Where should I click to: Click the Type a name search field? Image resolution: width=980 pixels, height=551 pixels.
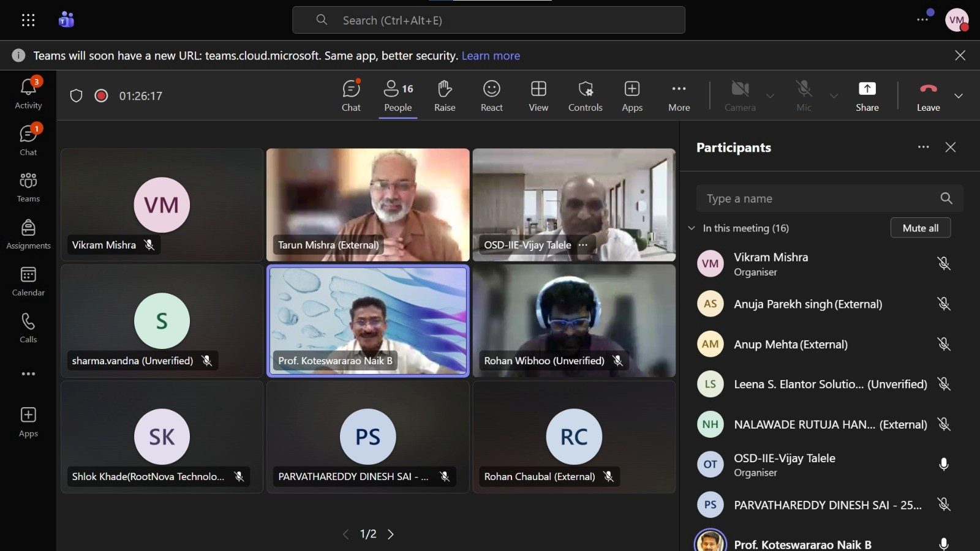coord(818,198)
